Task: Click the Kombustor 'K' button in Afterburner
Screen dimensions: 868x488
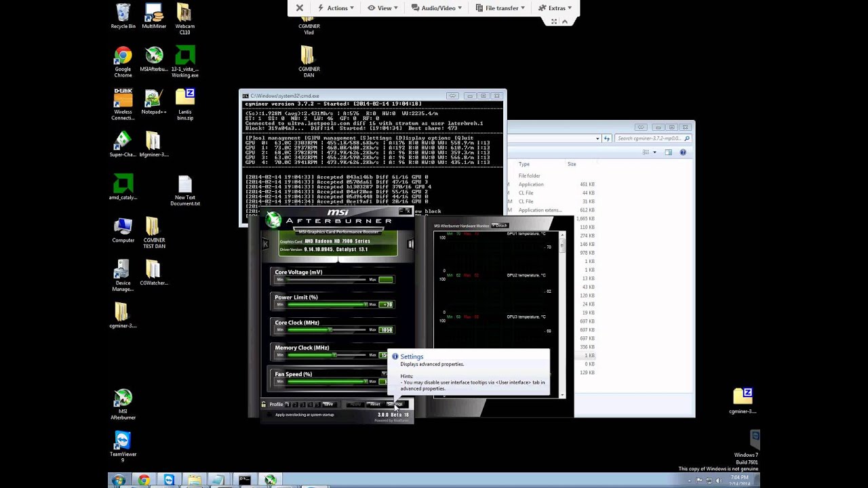Action: (x=265, y=244)
